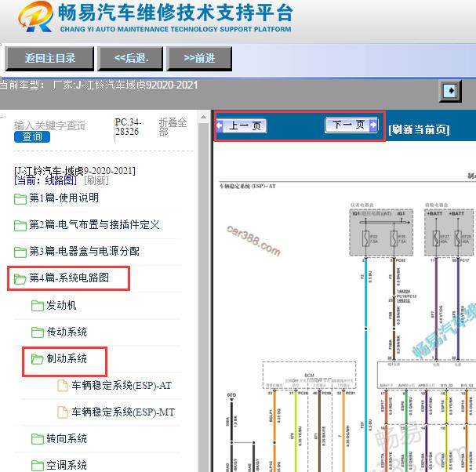The image size is (476, 472).
Task: Click the BCM module box in diagram
Action: tap(309, 376)
